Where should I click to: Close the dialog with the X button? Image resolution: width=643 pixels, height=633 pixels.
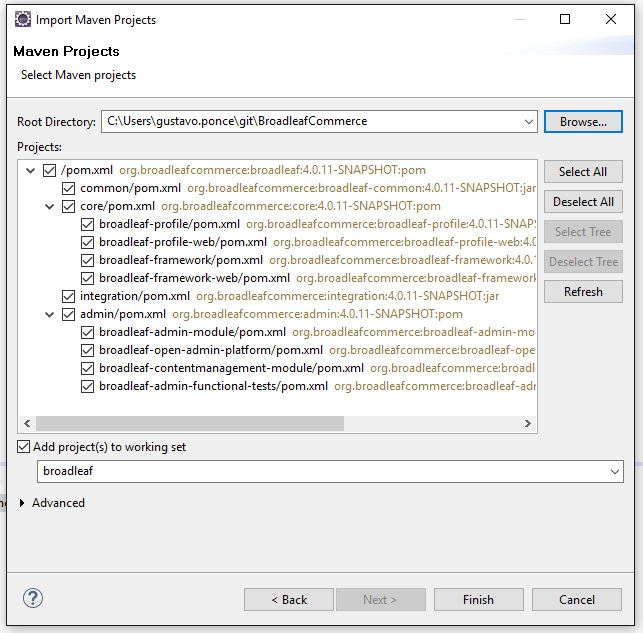click(x=611, y=19)
